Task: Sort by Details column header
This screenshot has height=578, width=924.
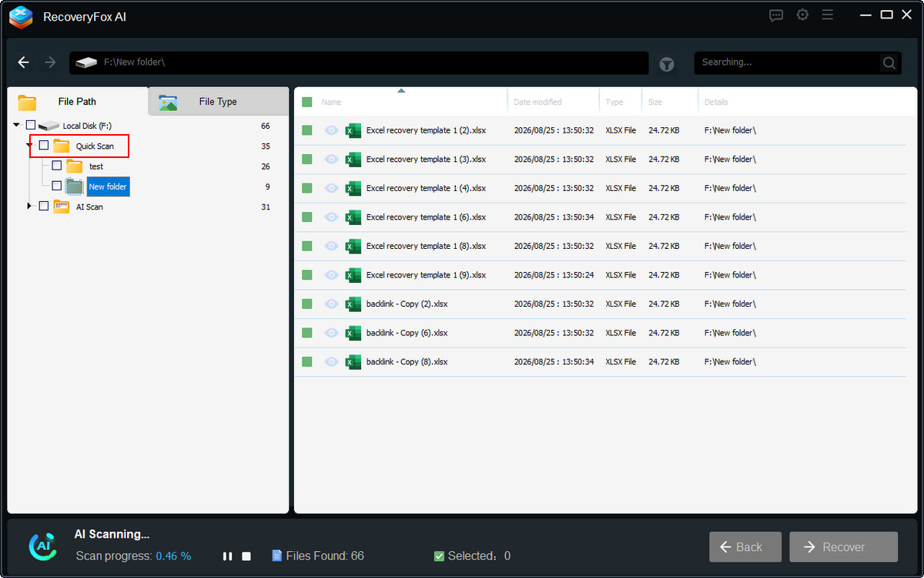Action: click(x=716, y=102)
